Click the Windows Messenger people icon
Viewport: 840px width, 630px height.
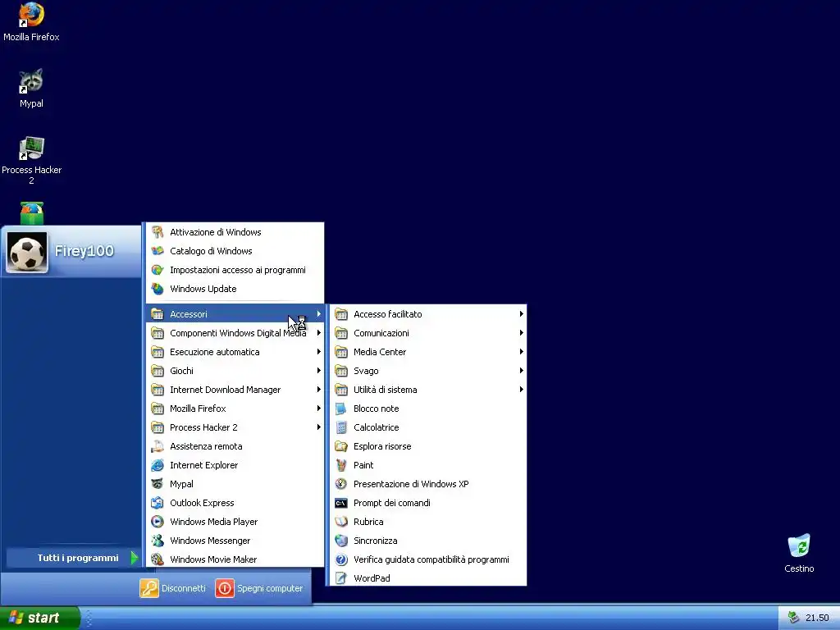[157, 541]
